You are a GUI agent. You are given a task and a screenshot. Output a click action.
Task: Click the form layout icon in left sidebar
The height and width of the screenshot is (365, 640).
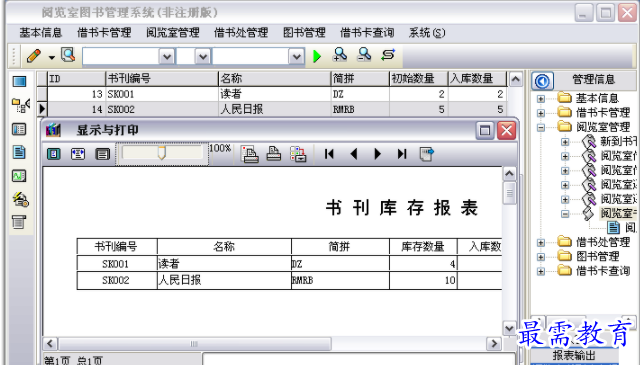click(19, 129)
